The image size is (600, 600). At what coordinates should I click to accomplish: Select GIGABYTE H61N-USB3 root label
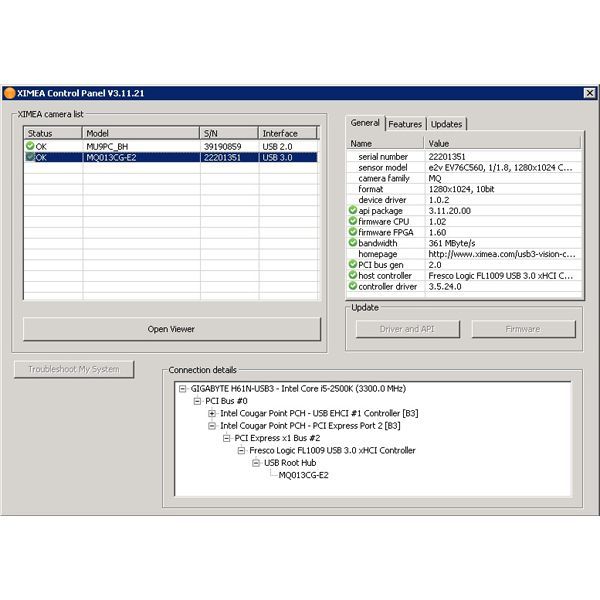298,389
